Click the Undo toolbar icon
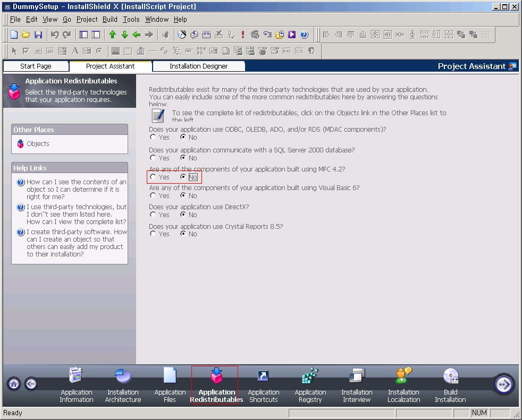 point(55,35)
